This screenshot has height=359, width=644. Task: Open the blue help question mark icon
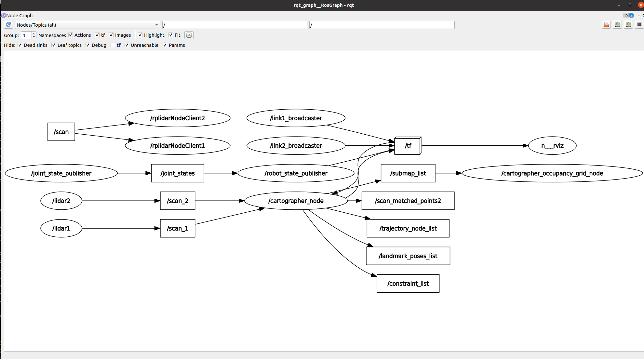[631, 15]
